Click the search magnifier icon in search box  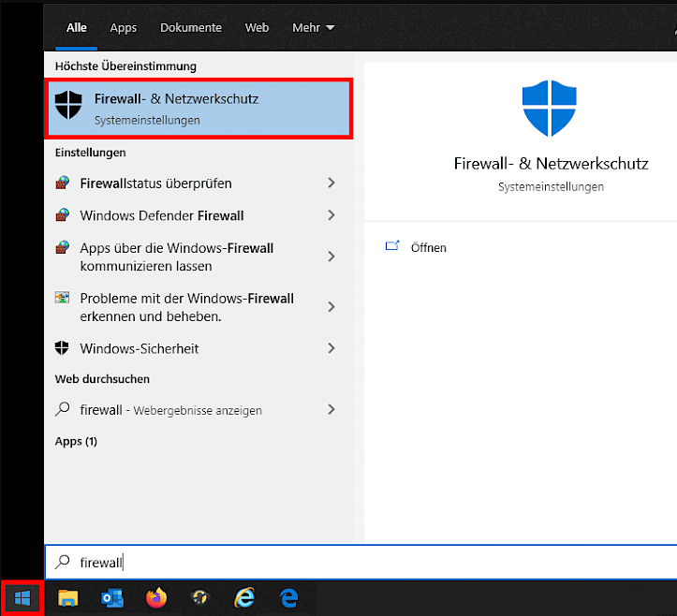click(x=63, y=562)
